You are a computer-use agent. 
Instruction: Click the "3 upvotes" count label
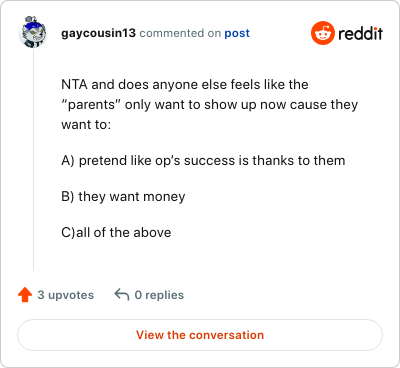[x=66, y=295]
